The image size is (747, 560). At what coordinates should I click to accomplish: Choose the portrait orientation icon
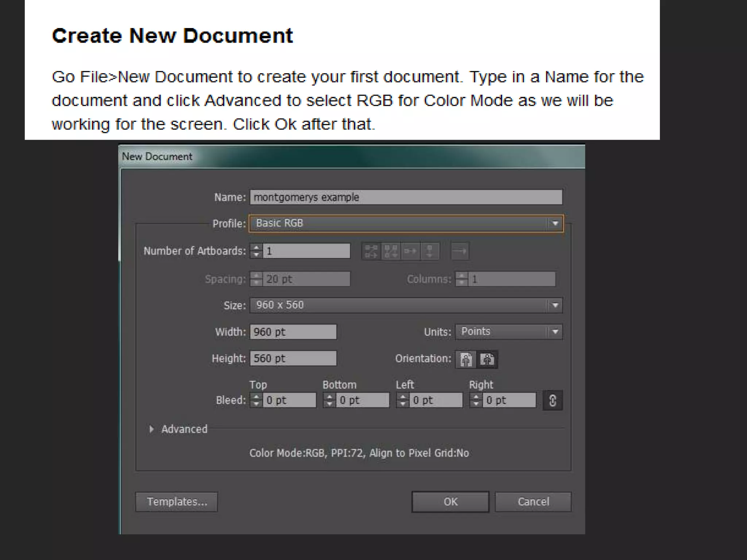[x=466, y=359]
